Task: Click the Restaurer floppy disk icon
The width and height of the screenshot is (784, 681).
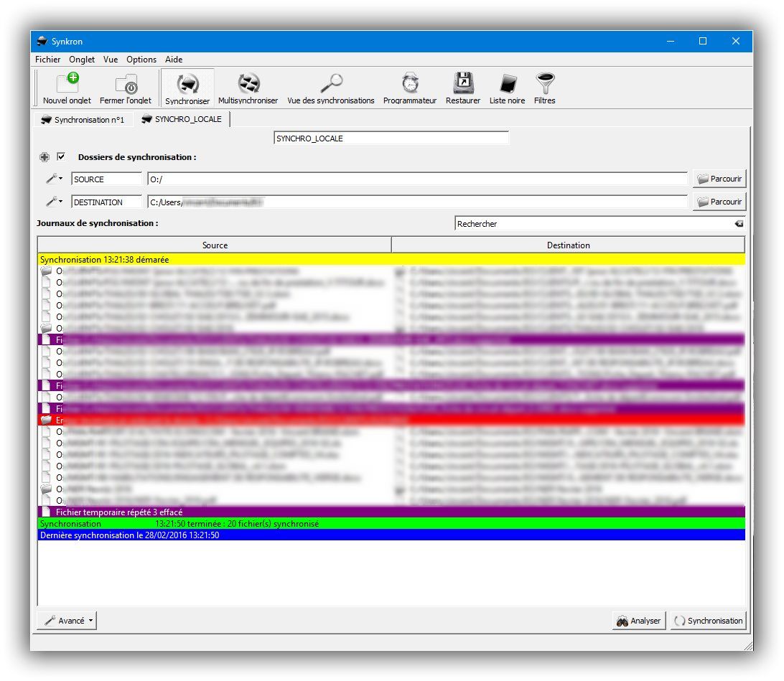Action: pyautogui.click(x=463, y=84)
